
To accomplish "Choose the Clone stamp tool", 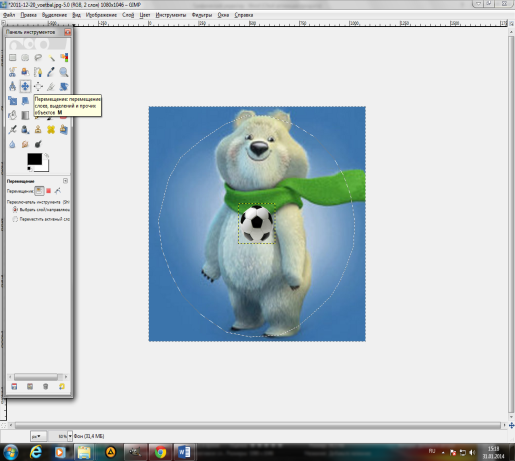I will point(38,129).
